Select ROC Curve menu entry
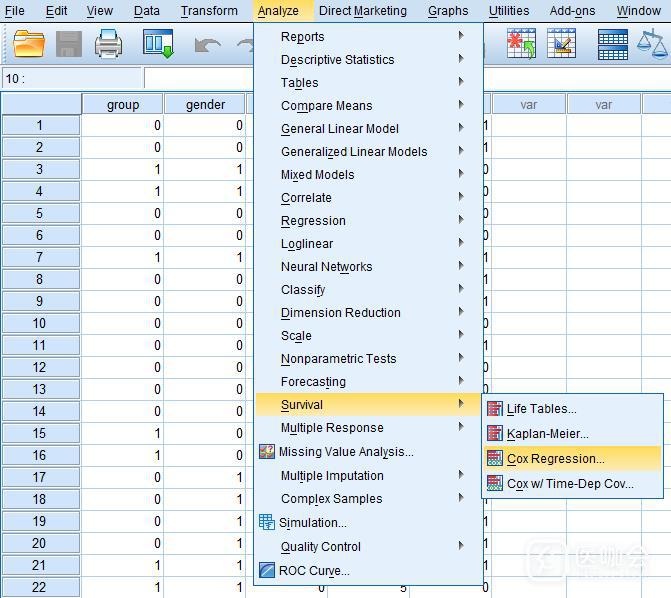 315,570
